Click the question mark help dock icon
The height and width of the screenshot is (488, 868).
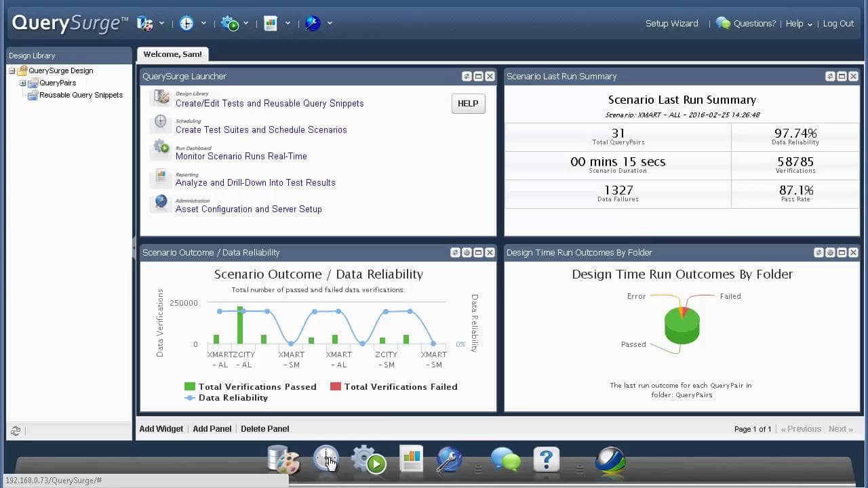pyautogui.click(x=546, y=460)
